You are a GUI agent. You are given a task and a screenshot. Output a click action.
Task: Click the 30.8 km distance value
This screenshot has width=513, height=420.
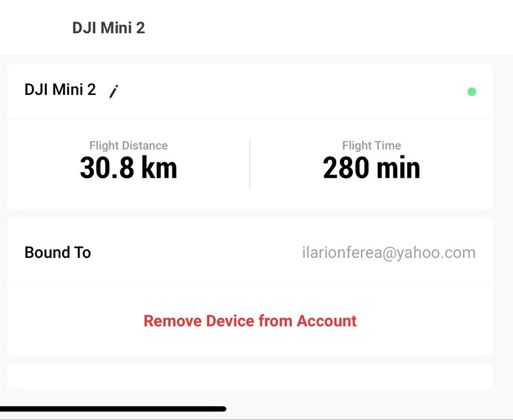pos(129,169)
